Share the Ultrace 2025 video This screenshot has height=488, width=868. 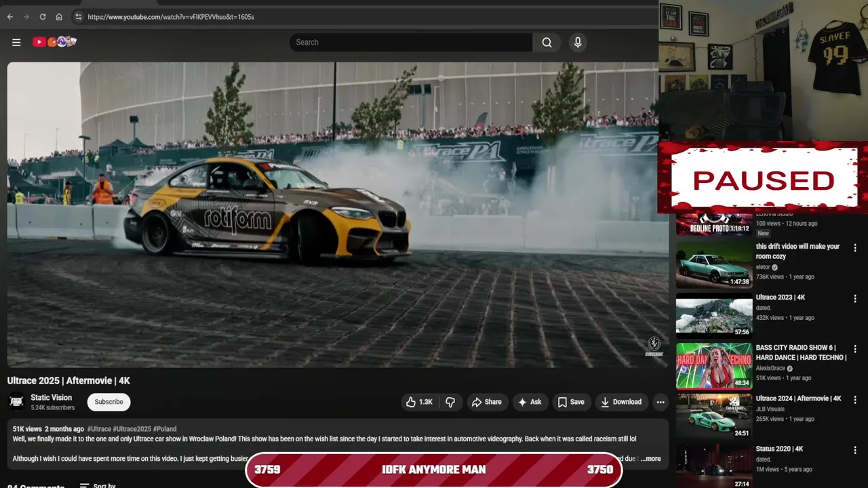click(x=486, y=402)
